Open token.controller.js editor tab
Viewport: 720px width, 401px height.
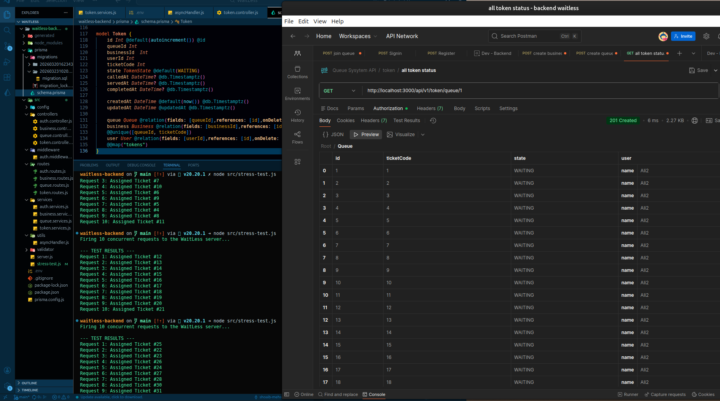237,13
